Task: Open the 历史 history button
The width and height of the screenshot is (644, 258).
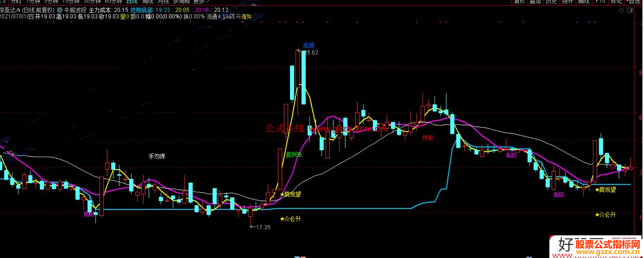Action: pos(551,2)
